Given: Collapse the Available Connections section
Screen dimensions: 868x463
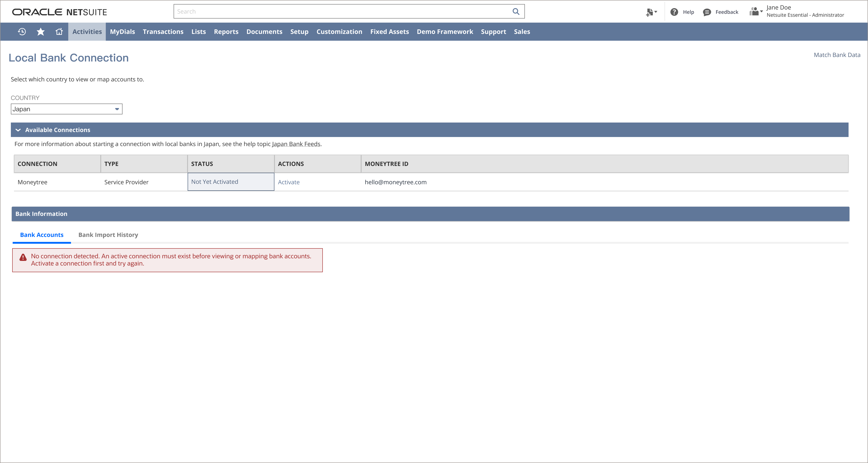Looking at the screenshot, I should (x=18, y=130).
